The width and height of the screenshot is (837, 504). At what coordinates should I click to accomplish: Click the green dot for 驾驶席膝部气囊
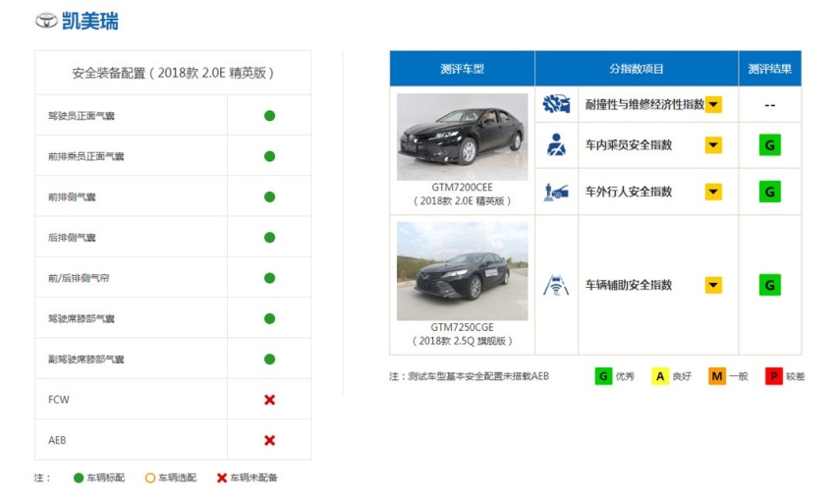269,318
